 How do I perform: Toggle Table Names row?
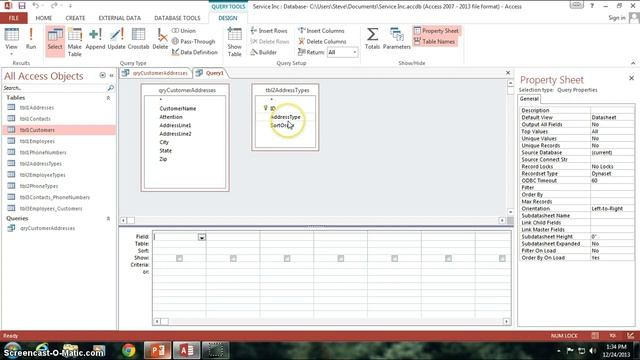point(434,41)
